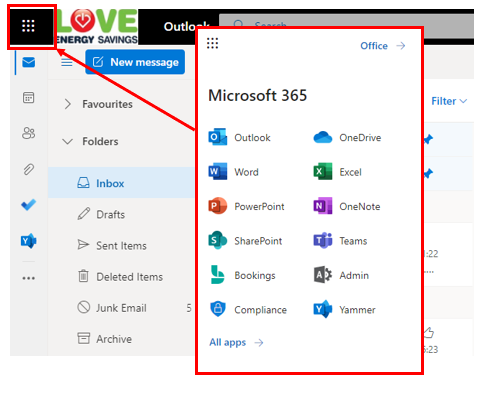Launch PowerPoint from the Microsoft 365 panel
Viewport: 485px width, 399px height.
point(246,206)
